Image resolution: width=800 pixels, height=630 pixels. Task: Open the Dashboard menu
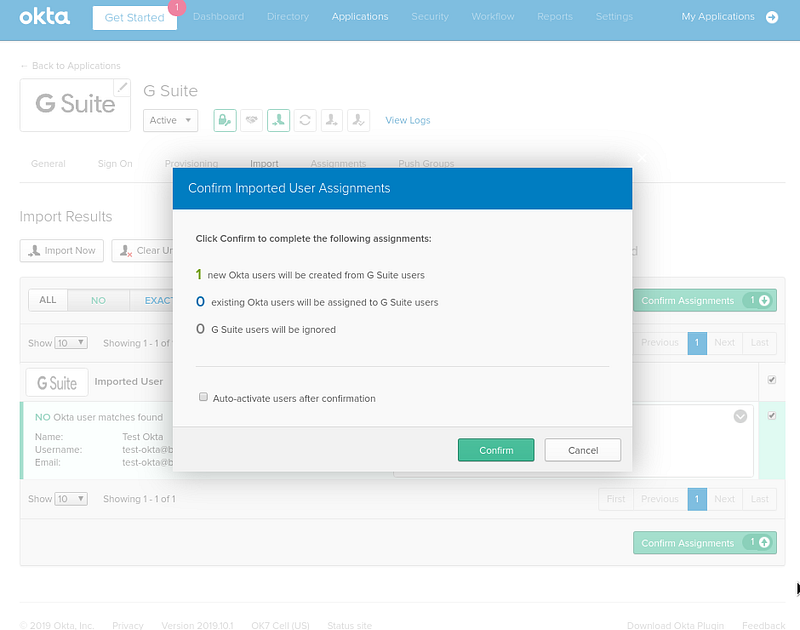coord(218,16)
